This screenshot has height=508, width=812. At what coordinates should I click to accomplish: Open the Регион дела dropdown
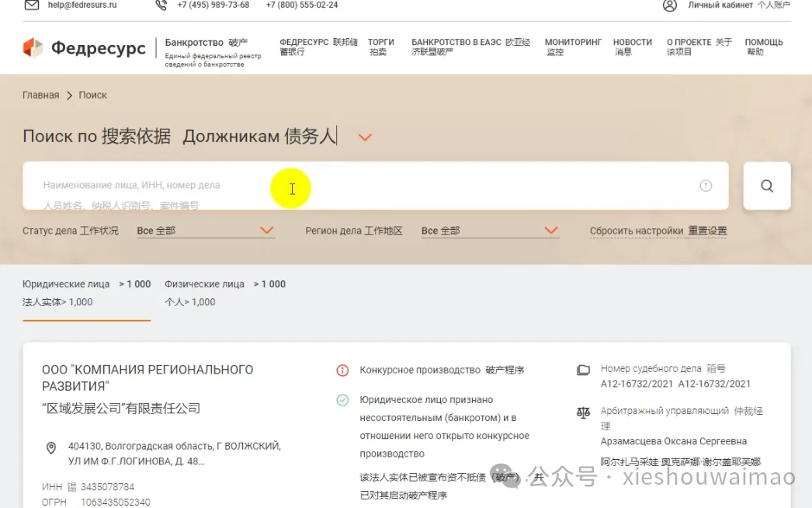click(490, 231)
